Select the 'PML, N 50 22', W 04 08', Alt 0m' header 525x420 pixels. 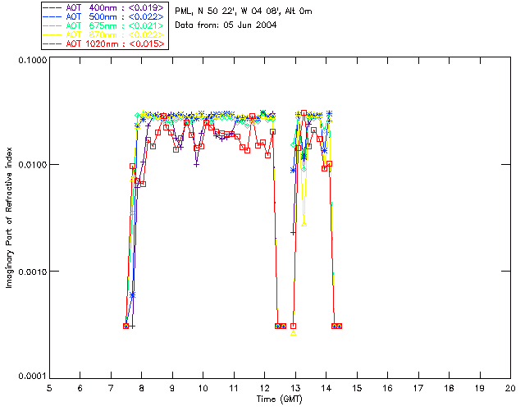pos(244,11)
